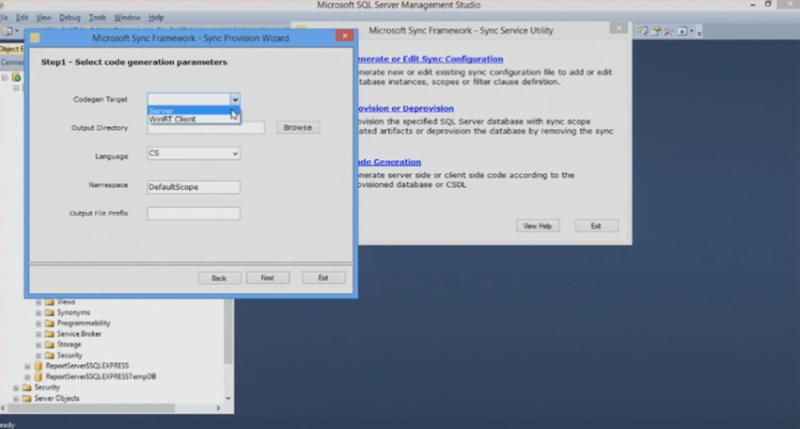This screenshot has width=800, height=429.
Task: Open the Code Generation link
Action: coord(389,162)
